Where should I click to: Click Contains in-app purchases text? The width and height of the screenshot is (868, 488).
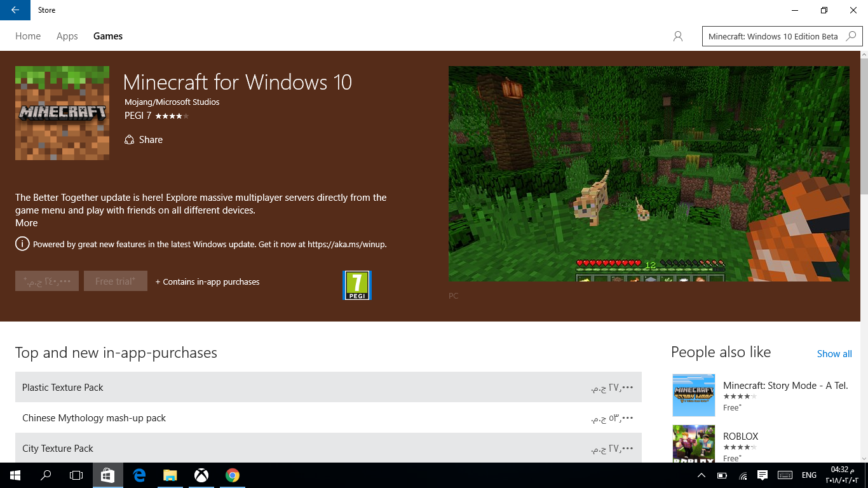(x=208, y=281)
